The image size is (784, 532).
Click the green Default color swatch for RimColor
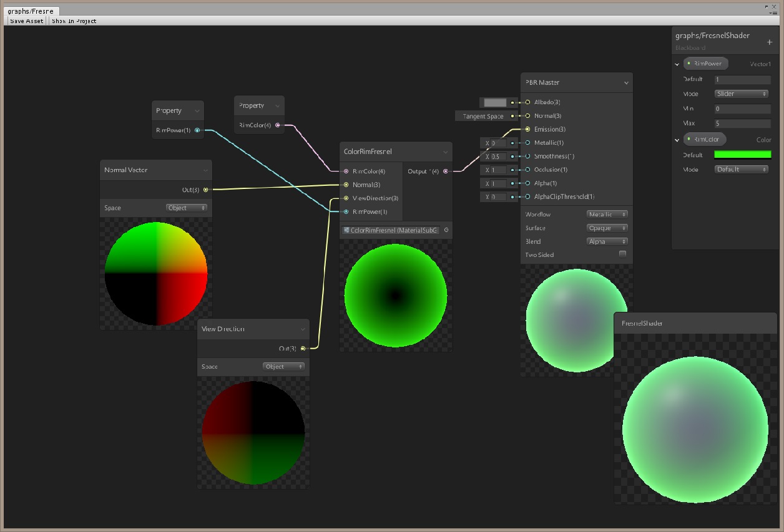(x=742, y=153)
